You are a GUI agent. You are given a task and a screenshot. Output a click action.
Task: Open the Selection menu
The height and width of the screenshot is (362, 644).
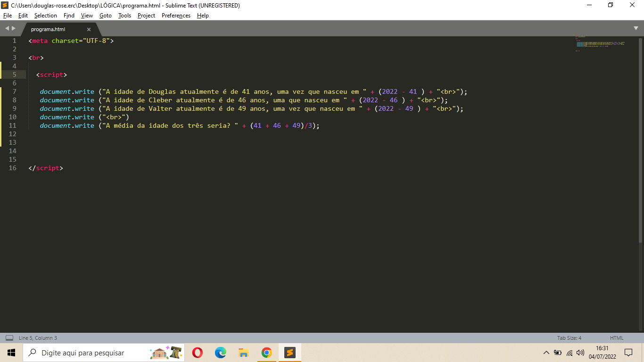45,16
